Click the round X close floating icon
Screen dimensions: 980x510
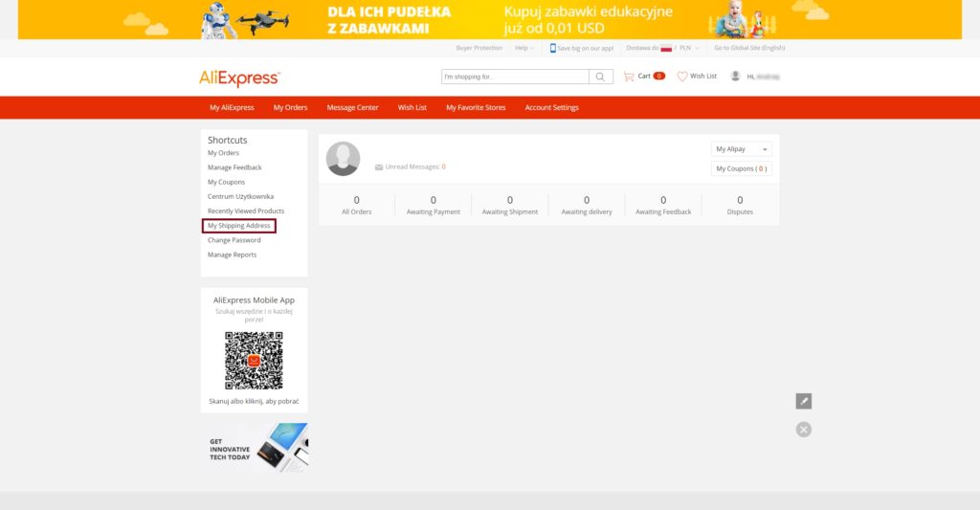(x=804, y=430)
